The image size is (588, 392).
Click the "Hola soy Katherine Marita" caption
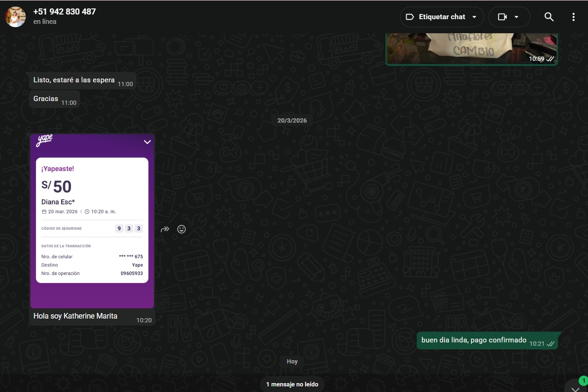point(75,316)
